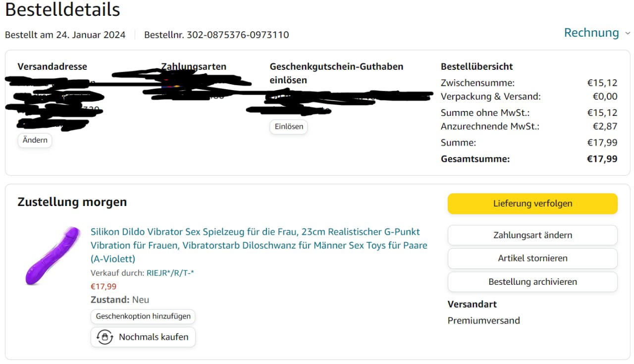The width and height of the screenshot is (634, 364).
Task: Click the Einlösen gift card button
Action: click(x=289, y=127)
